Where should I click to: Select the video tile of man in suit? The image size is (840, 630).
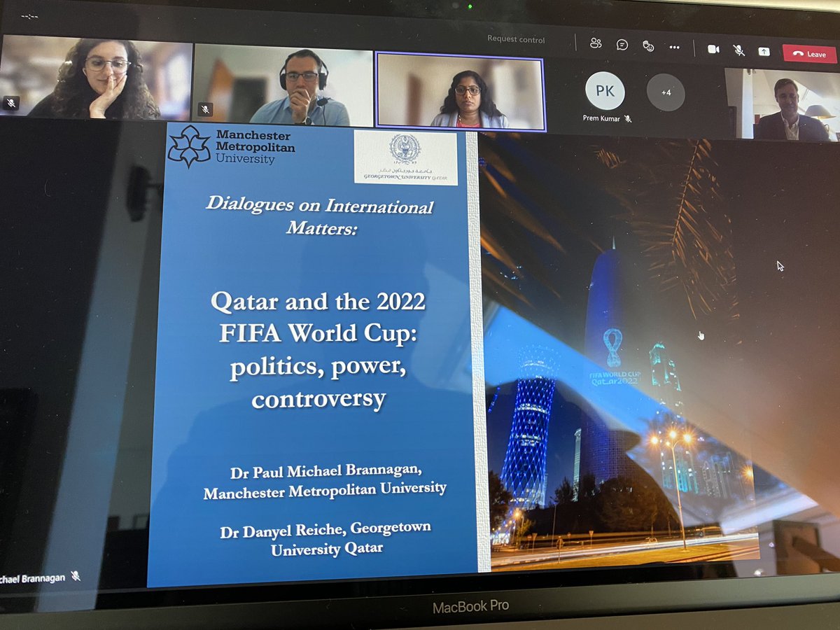(782, 104)
